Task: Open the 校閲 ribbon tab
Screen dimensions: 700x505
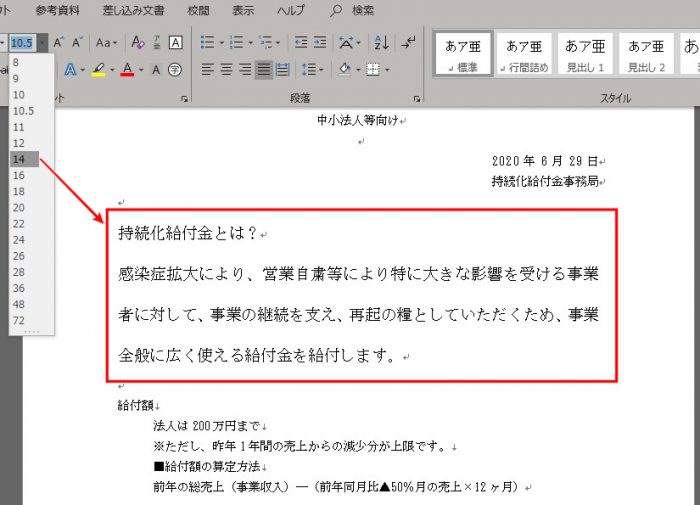Action: point(198,10)
